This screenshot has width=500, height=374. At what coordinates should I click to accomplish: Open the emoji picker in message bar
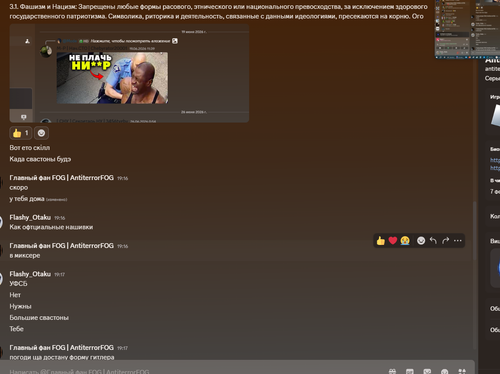click(x=444, y=371)
